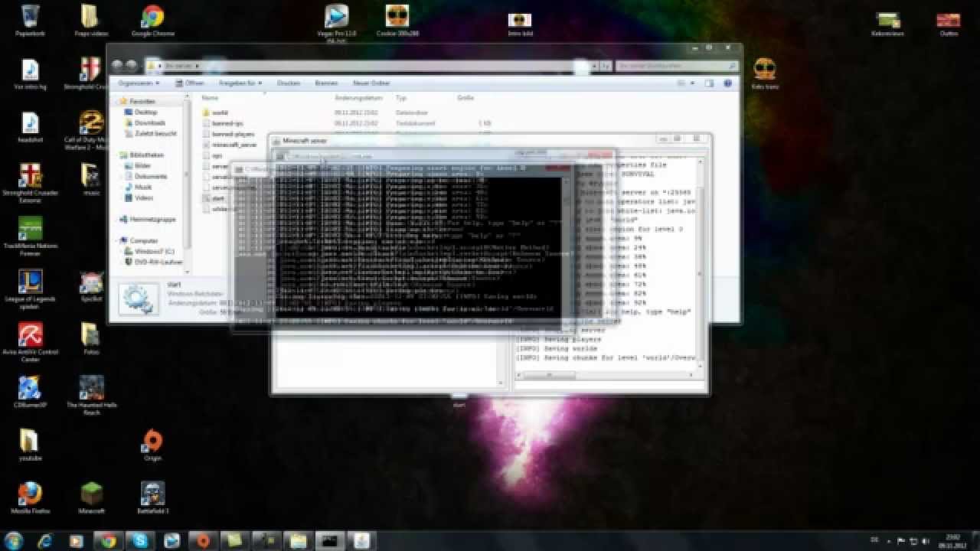Open the youtube folder on desktop
Viewport: 980px width, 551px height.
(x=30, y=445)
